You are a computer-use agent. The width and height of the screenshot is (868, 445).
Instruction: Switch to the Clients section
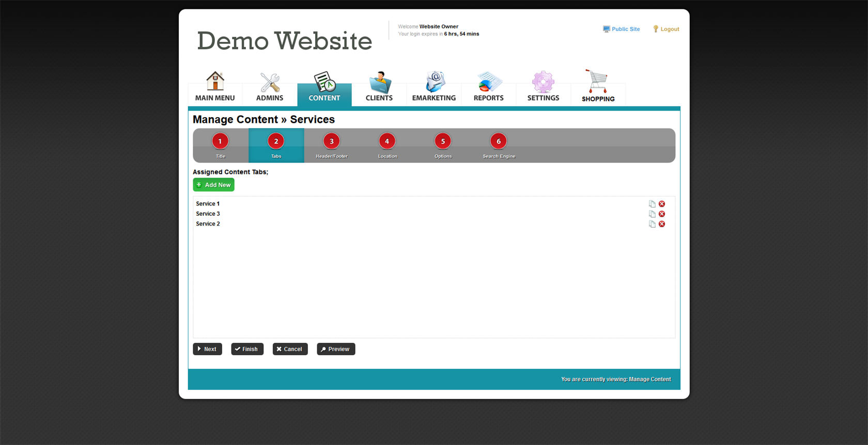pyautogui.click(x=379, y=87)
